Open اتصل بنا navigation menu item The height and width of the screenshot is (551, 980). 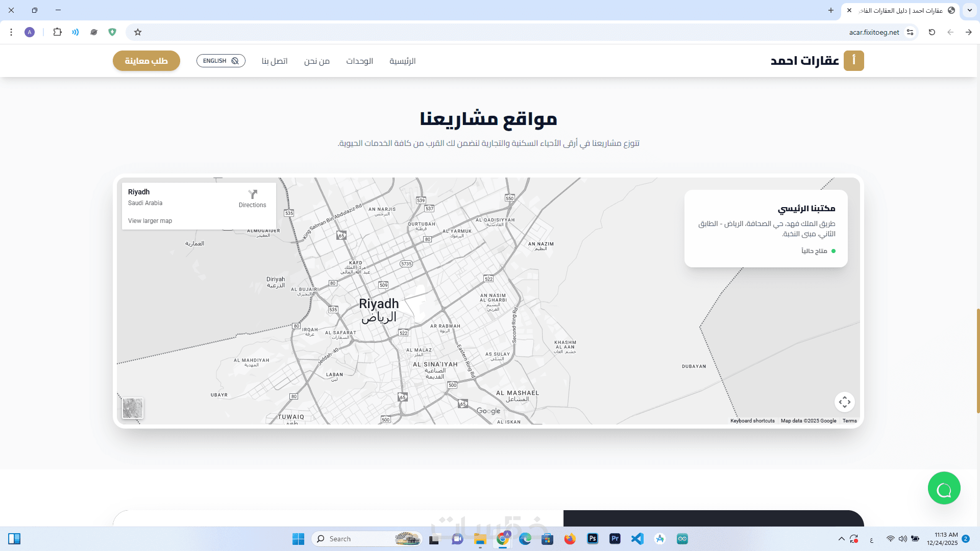click(x=275, y=61)
